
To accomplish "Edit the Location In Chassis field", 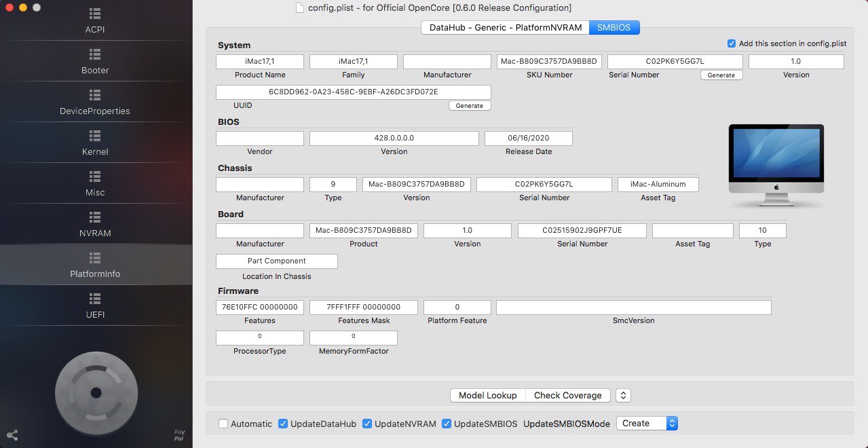I will [277, 261].
